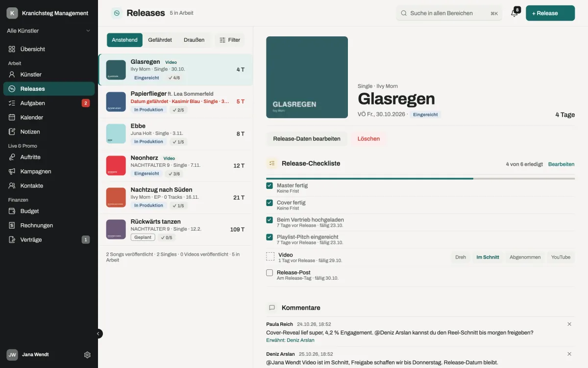Uncheck Master fertig
588x368 pixels.
(x=269, y=185)
